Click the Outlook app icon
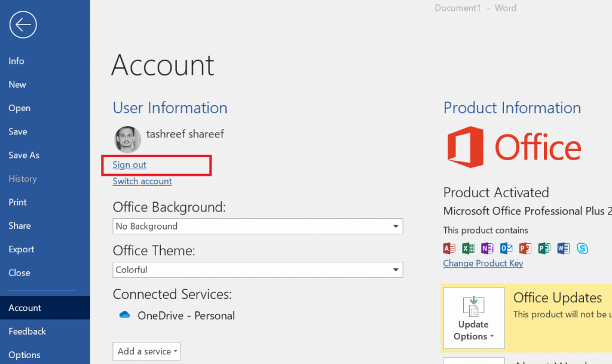The width and height of the screenshot is (612, 364). pos(506,248)
